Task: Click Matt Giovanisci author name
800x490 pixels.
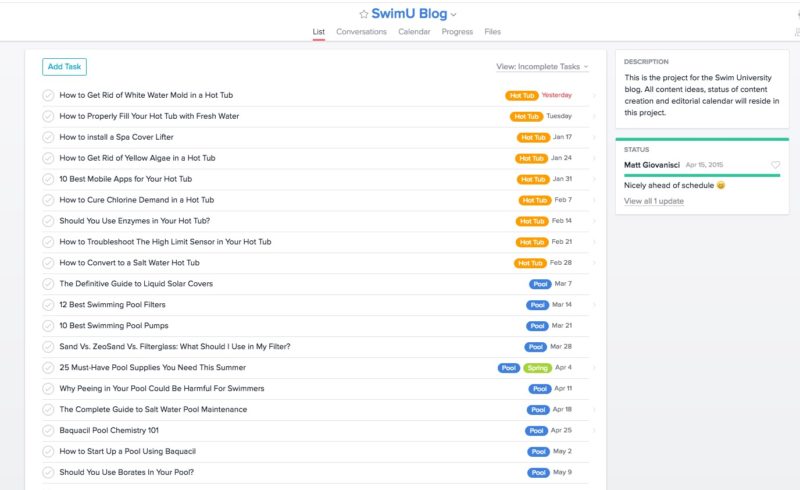Action: [x=652, y=165]
